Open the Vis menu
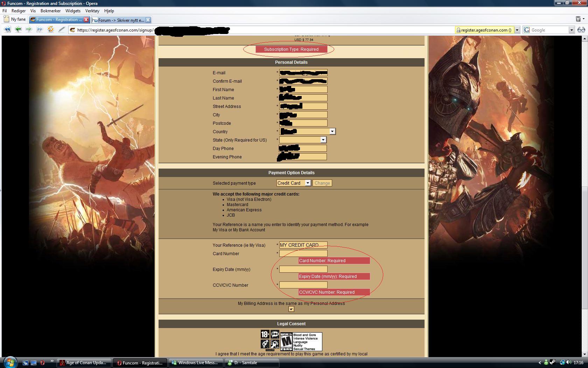 coord(33,11)
